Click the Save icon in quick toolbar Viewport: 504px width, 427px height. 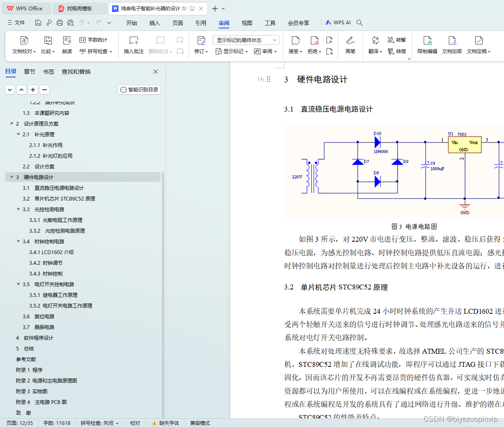point(38,23)
